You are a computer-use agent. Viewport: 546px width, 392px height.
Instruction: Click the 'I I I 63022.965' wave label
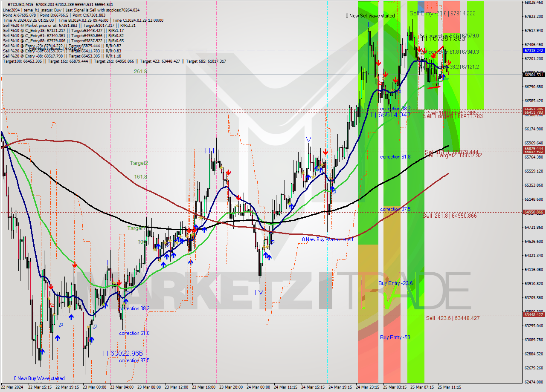click(121, 353)
